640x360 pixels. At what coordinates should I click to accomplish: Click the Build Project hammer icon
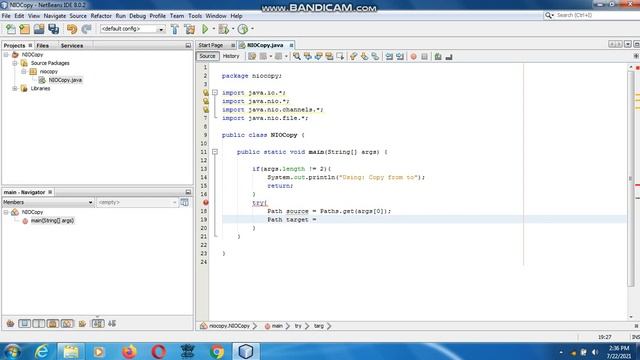(x=175, y=29)
